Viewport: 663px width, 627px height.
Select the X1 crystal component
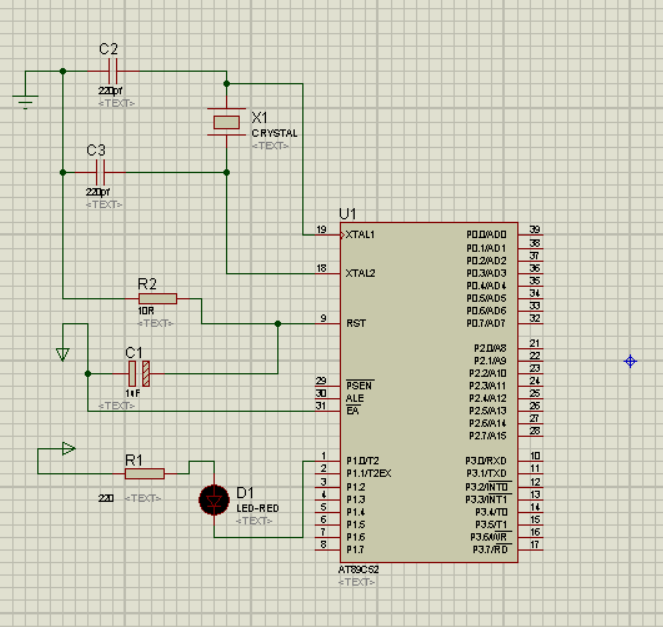[x=226, y=122]
